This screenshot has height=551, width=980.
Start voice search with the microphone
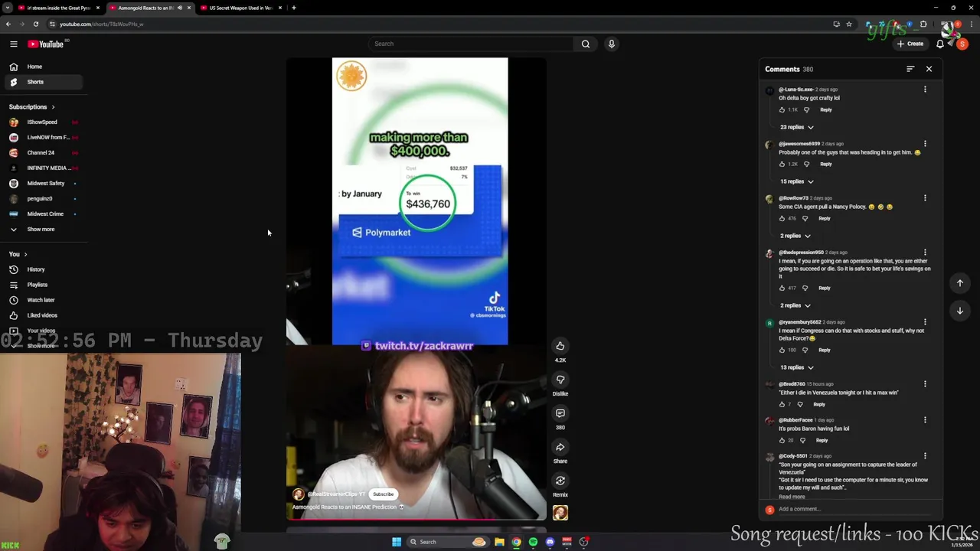(x=611, y=44)
